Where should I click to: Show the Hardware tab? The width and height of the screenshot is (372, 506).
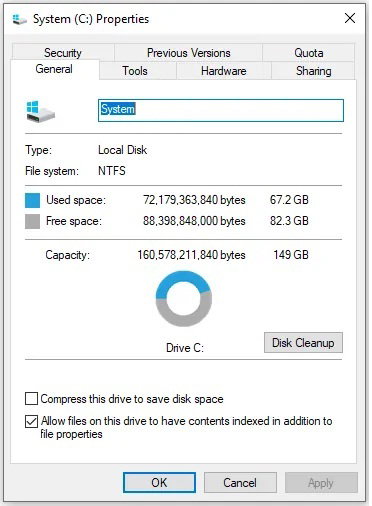tap(224, 71)
